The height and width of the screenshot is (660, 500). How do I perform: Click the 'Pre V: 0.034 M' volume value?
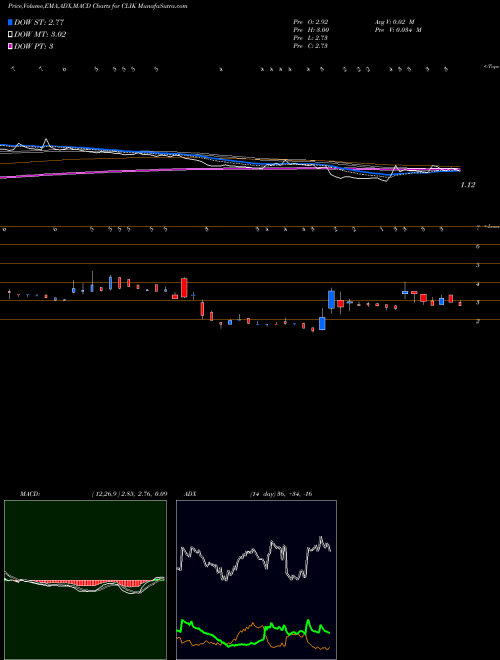398,30
